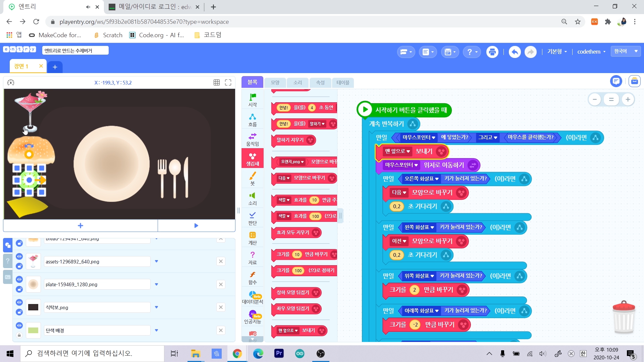This screenshot has width=644, height=362.
Task: Open the 한국어 language dropdown
Action: tap(626, 51)
